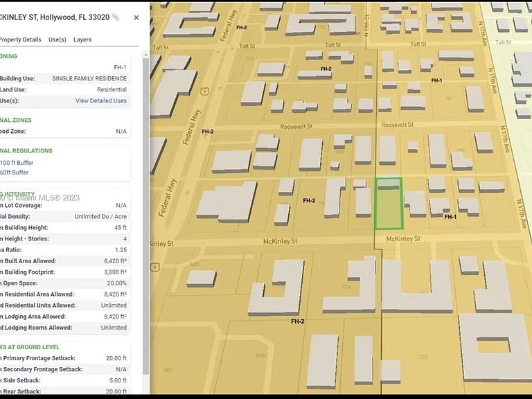This screenshot has width=532, height=399.
Task: Click the panel vertical scrollbar thumb
Action: click(x=145, y=215)
